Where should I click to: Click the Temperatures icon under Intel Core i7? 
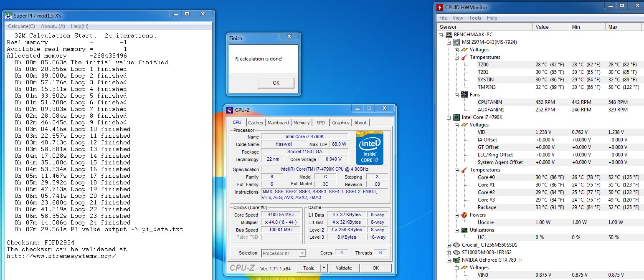(x=464, y=170)
